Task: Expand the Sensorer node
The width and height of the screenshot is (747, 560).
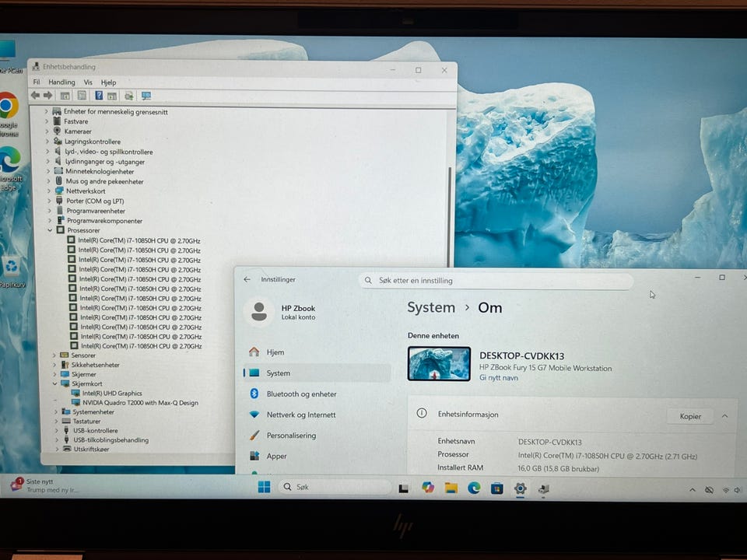Action: (54, 355)
